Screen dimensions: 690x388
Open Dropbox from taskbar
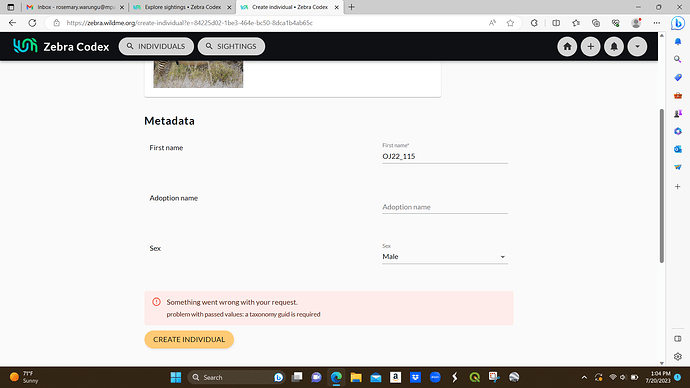tap(415, 377)
